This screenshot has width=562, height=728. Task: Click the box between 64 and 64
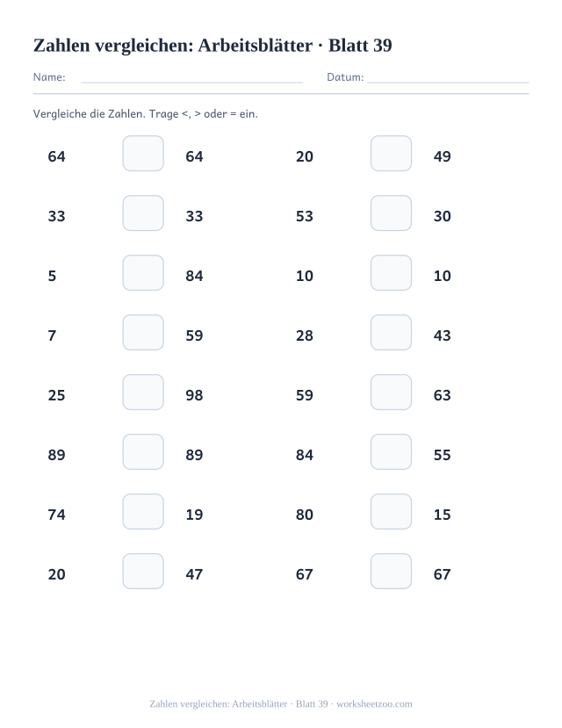[143, 153]
